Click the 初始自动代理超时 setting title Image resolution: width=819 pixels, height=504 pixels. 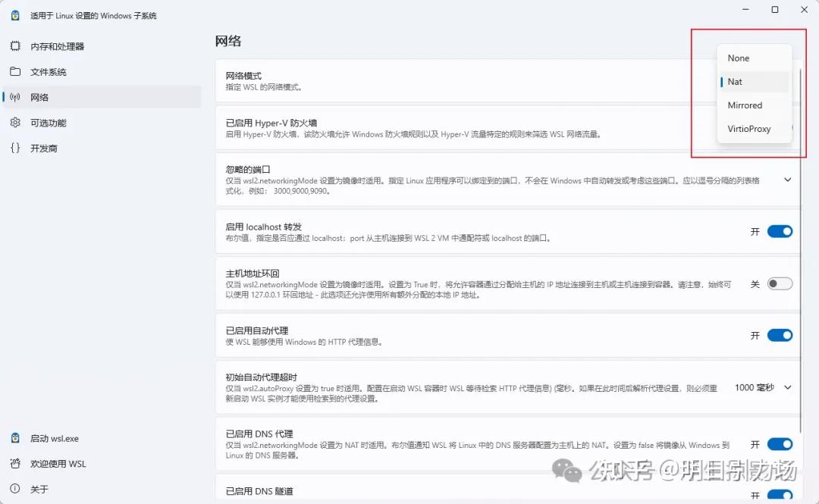261,377
